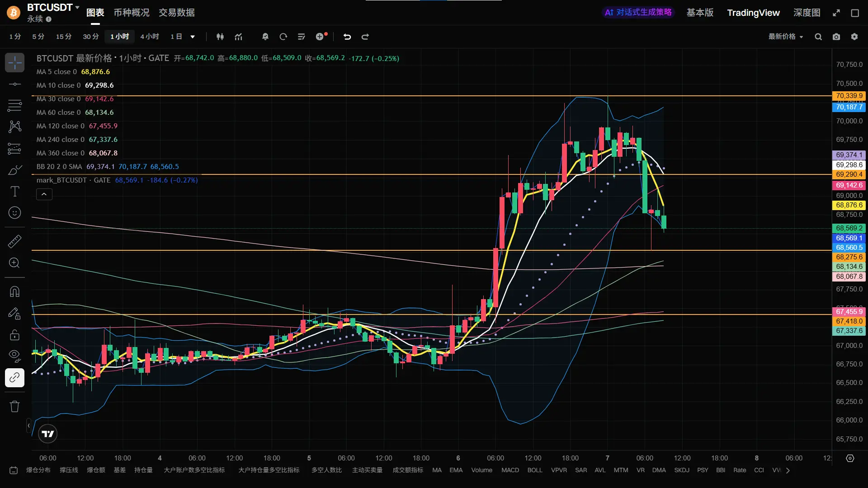Image resolution: width=868 pixels, height=488 pixels.
Task: Select the 4小时 timeframe
Action: [149, 37]
